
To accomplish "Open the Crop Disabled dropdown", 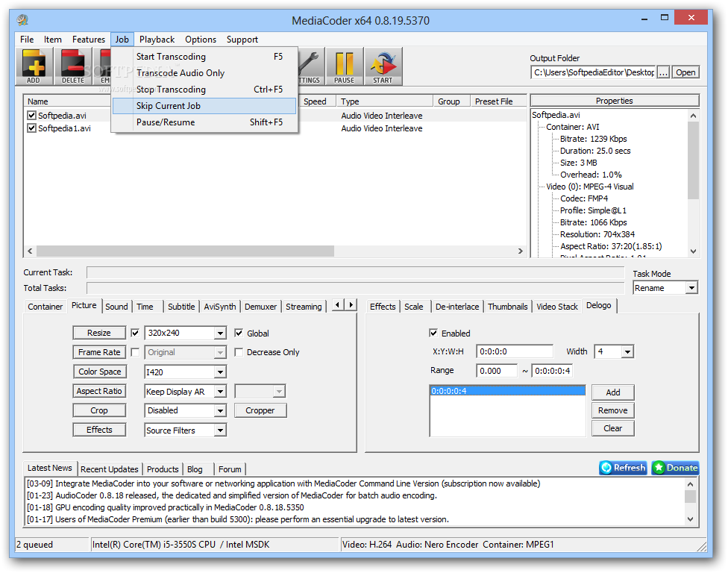I will 221,410.
